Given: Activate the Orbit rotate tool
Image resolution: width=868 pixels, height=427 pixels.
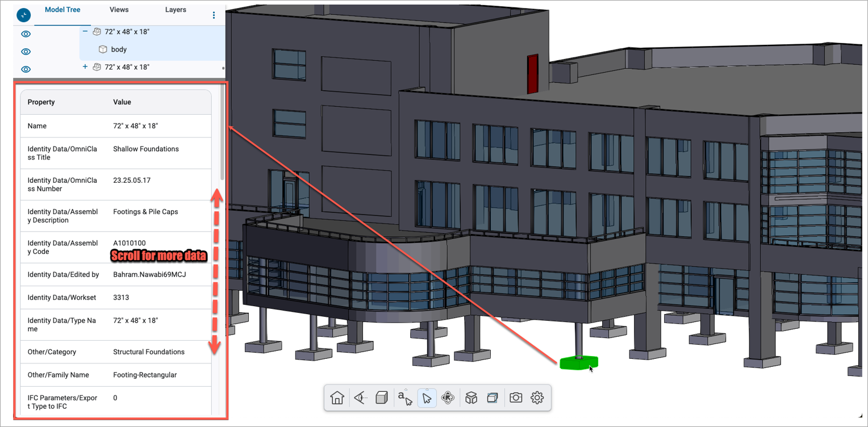Looking at the screenshot, I should click(x=449, y=397).
